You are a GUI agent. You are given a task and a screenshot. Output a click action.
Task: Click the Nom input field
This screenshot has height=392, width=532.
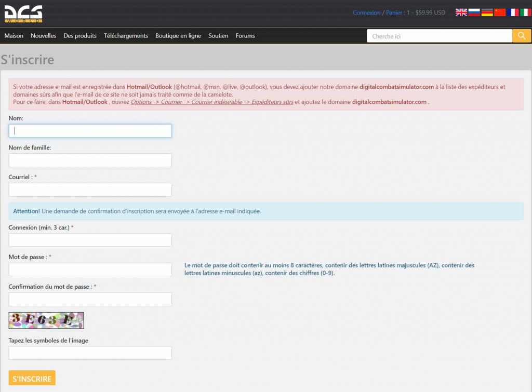click(x=90, y=131)
